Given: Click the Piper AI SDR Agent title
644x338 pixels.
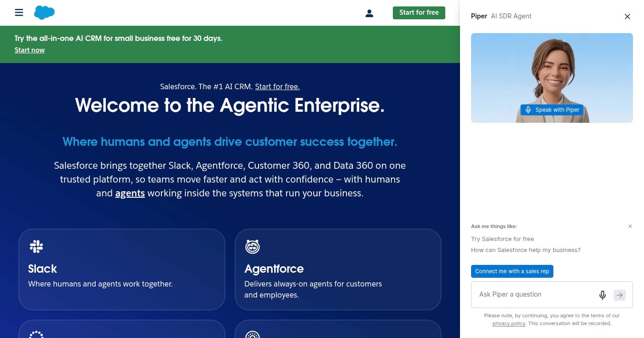Looking at the screenshot, I should pyautogui.click(x=501, y=16).
